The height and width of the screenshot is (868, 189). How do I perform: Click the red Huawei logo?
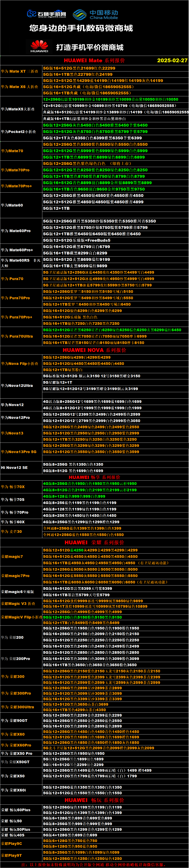pos(39,46)
